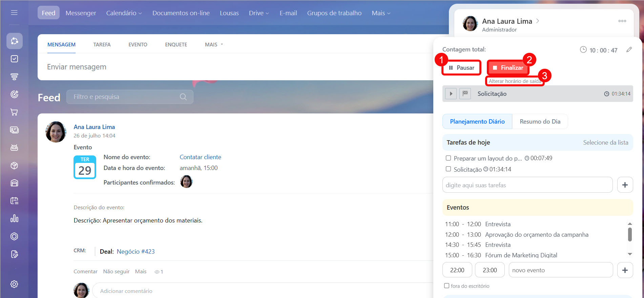The image size is (644, 298).
Task: Open the goal target sidebar icon
Action: click(x=14, y=94)
